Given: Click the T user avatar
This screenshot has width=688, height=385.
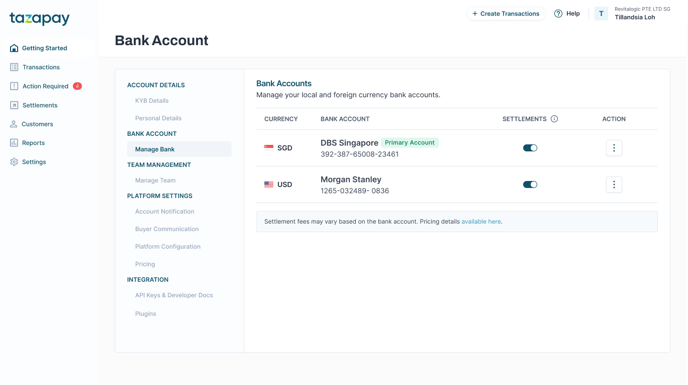Looking at the screenshot, I should click(601, 14).
